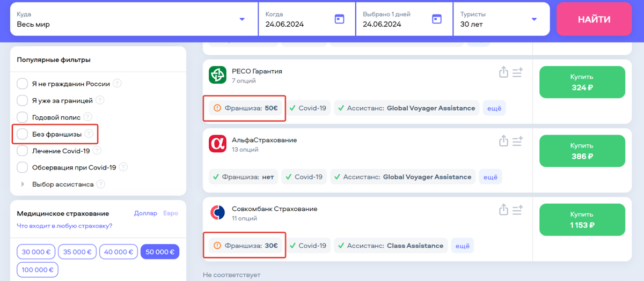
Task: Share the РЕСО Гарантия offer
Action: (503, 72)
